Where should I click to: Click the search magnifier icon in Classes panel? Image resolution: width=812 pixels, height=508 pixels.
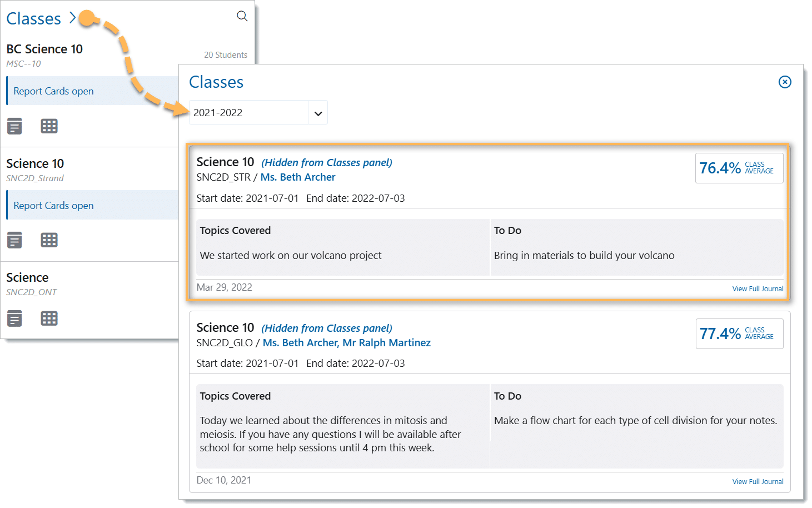tap(242, 16)
